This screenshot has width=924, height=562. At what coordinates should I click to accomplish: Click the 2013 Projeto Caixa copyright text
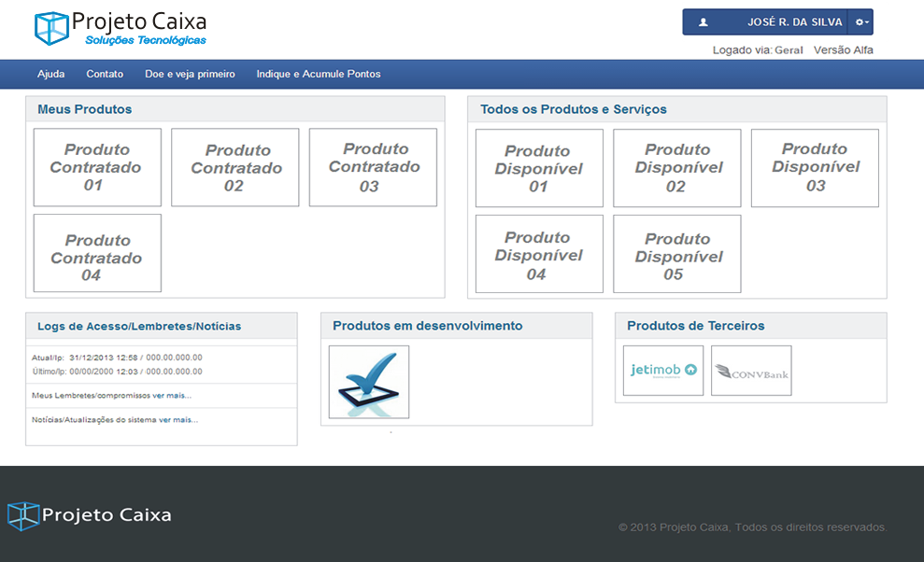[x=752, y=527]
